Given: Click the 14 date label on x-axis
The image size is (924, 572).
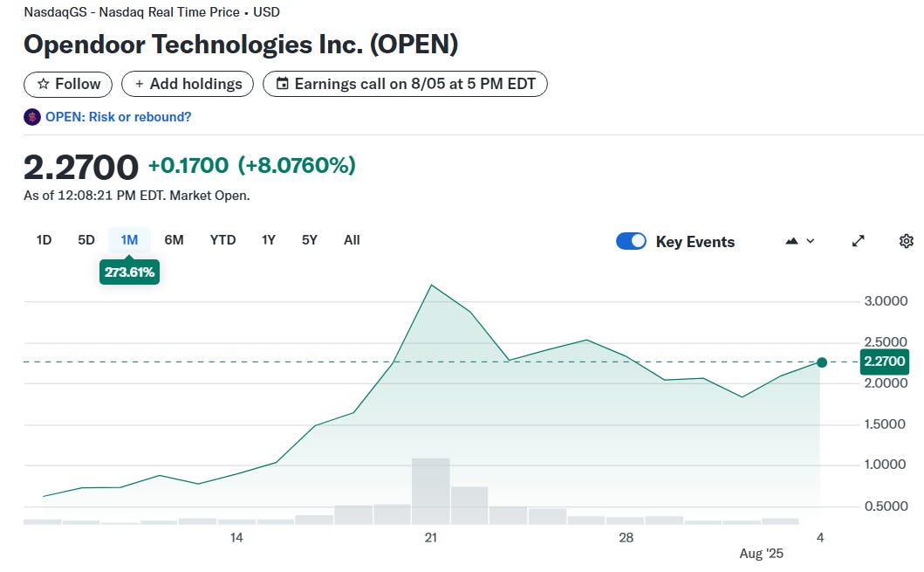Looking at the screenshot, I should tap(236, 537).
